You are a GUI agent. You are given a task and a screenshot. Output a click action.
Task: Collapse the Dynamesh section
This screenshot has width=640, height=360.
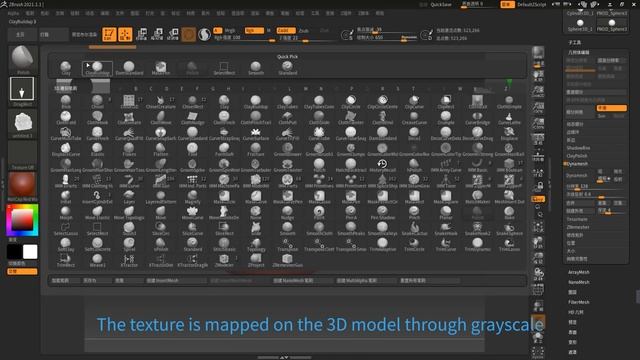[x=577, y=164]
